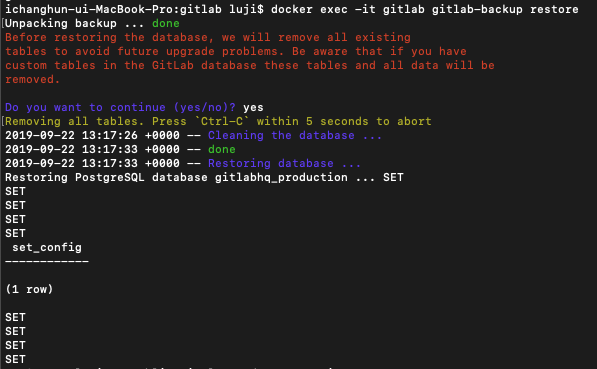Click 'gitlabhq_production' database name
The width and height of the screenshot is (597, 369).
(x=281, y=177)
